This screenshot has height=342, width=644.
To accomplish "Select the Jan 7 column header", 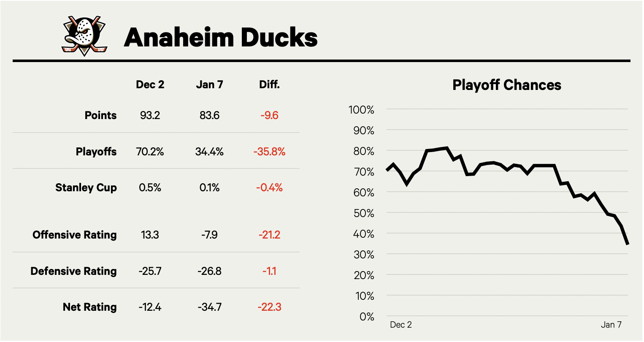I will pos(209,84).
